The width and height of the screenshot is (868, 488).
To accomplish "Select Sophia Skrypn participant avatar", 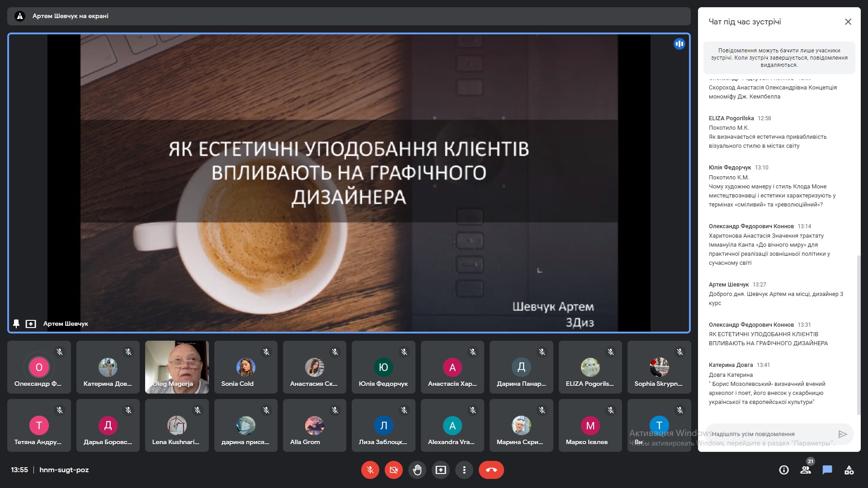I will click(x=659, y=367).
